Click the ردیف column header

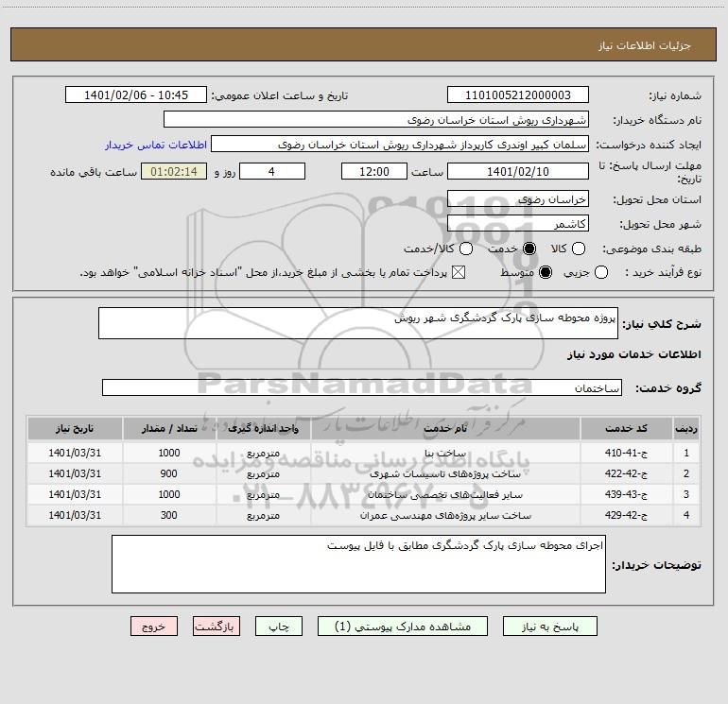point(686,428)
